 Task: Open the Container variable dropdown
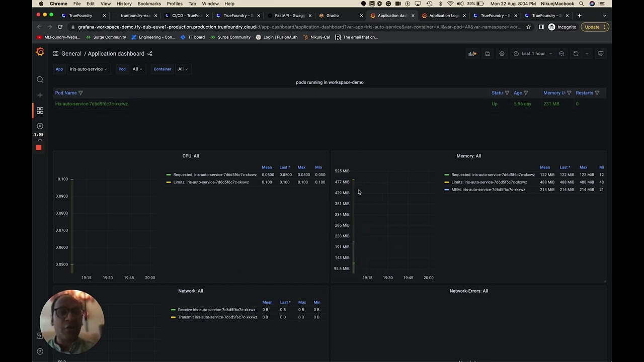click(x=183, y=69)
